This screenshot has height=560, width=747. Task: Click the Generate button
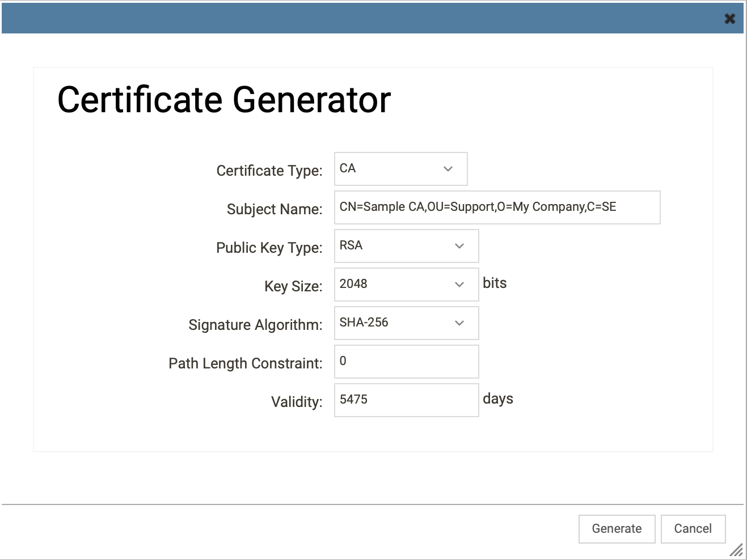click(x=617, y=529)
